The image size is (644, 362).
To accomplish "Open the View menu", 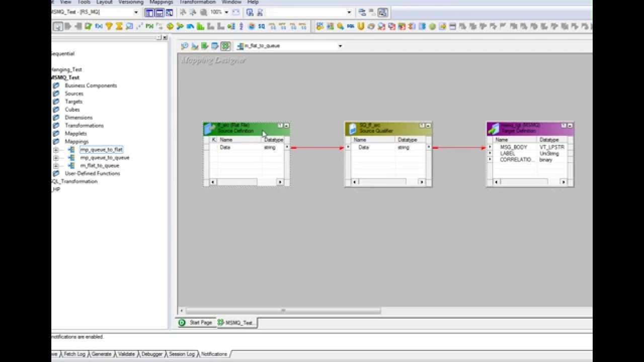I will pyautogui.click(x=65, y=2).
